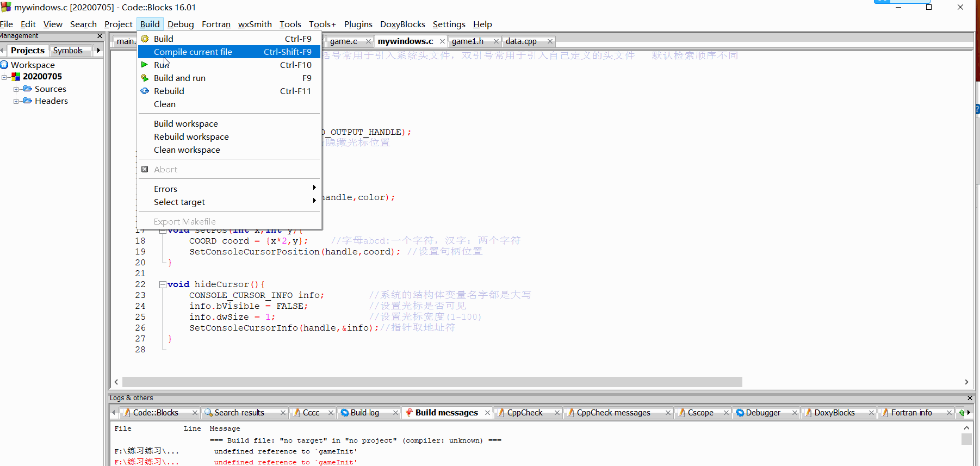Expand the Headers tree node
This screenshot has width=980, height=466.
pos(16,101)
